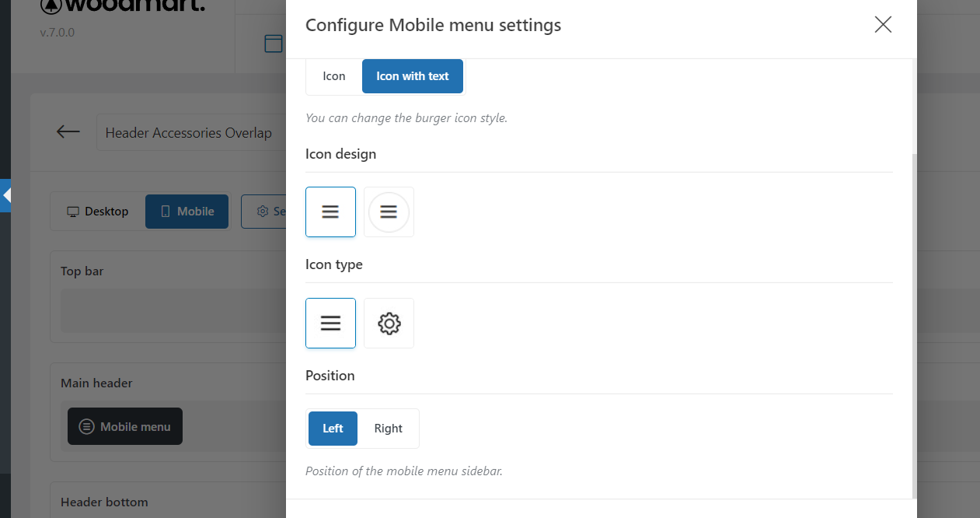
Task: Click the empty Top bar row
Action: [171, 310]
